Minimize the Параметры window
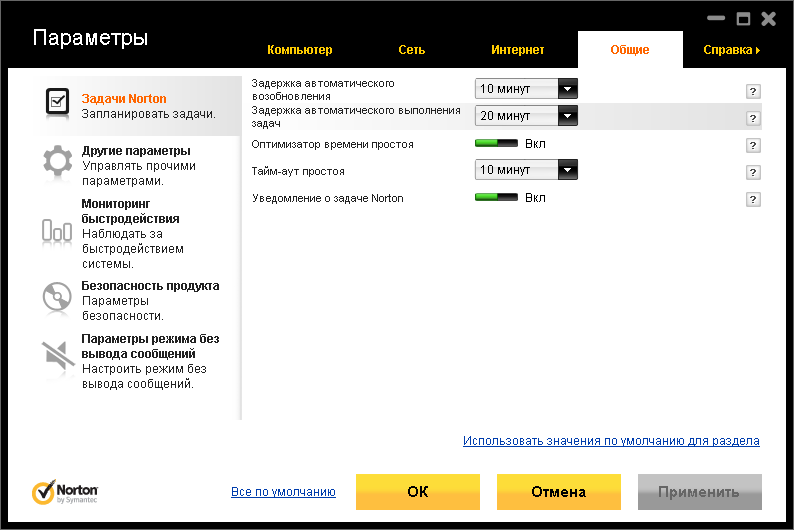The width and height of the screenshot is (794, 530). click(716, 18)
